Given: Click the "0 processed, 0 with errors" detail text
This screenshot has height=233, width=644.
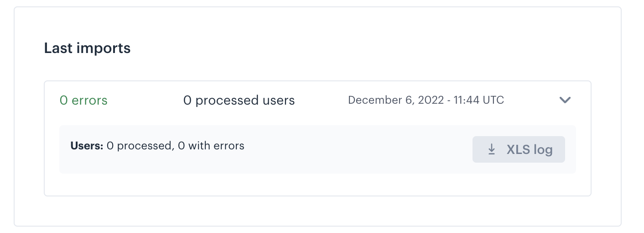Looking at the screenshot, I should click(176, 146).
